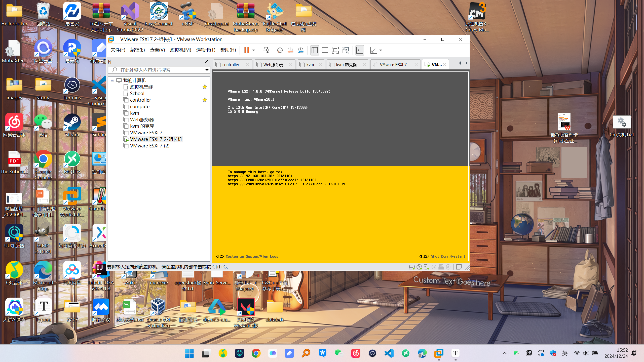This screenshot has height=362, width=644.
Task: Open the 选项卡(T) menu
Action: (206, 50)
